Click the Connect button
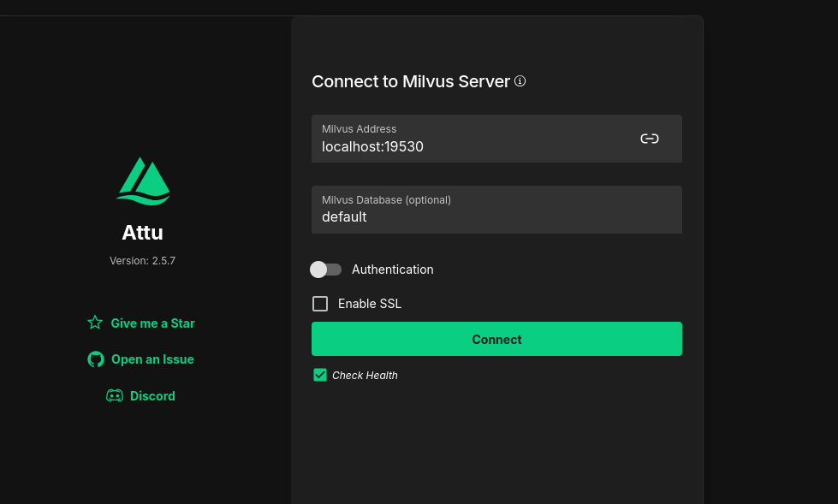Screen dimensions: 838x504 click(496, 339)
